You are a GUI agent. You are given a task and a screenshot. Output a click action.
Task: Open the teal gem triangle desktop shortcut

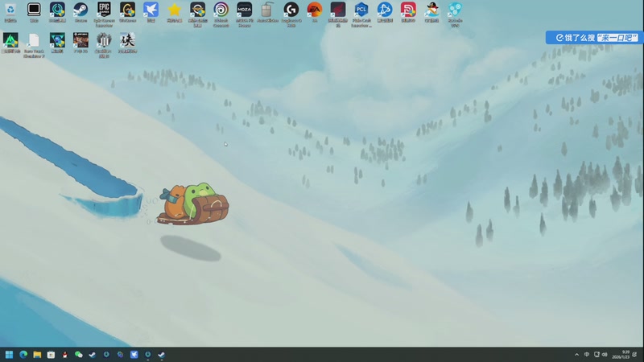click(x=57, y=43)
